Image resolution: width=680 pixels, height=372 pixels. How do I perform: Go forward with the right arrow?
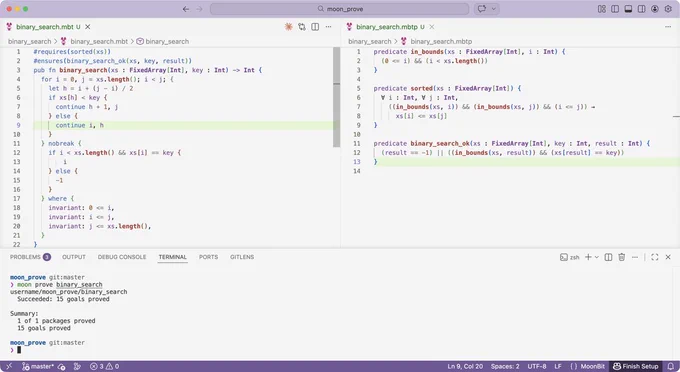click(199, 9)
